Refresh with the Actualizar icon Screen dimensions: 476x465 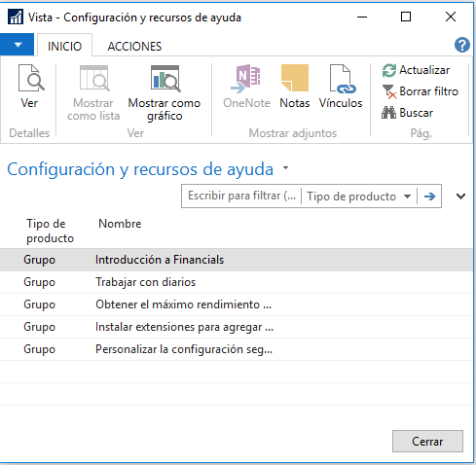click(x=389, y=70)
